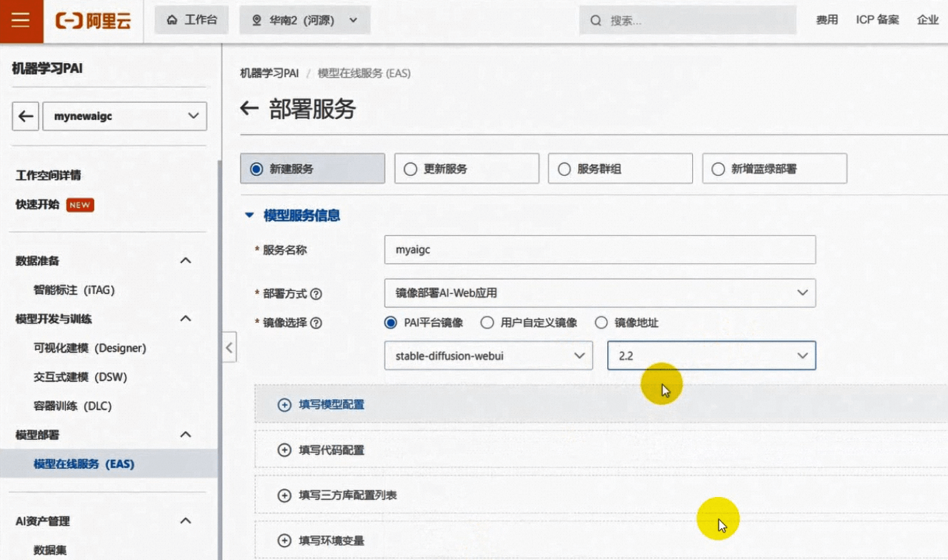Click the 服务名称 input containing myaigc
This screenshot has width=948, height=560.
click(599, 250)
